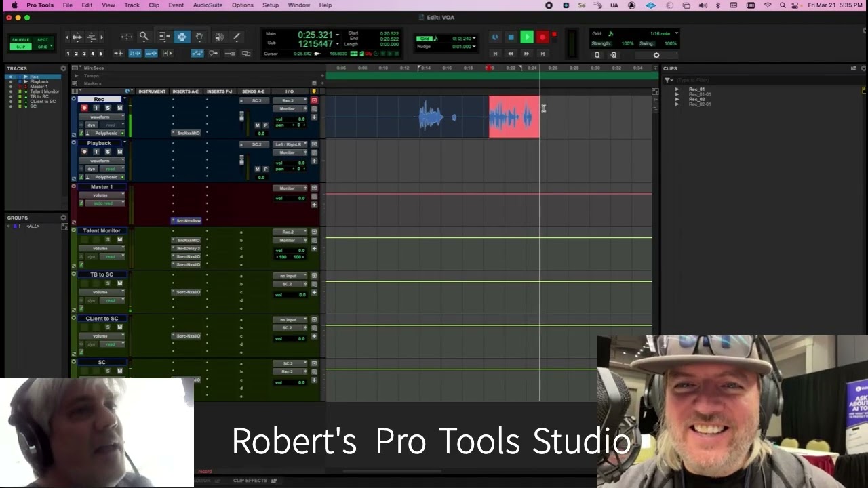Screen dimensions: 868x488
Task: Open macOS Spotlight search icon
Action: (783, 5)
